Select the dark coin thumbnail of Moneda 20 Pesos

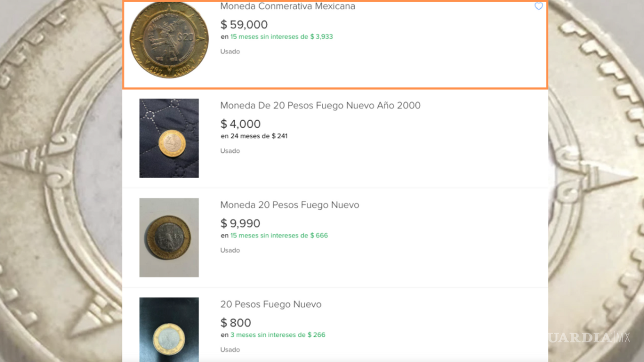point(169,238)
